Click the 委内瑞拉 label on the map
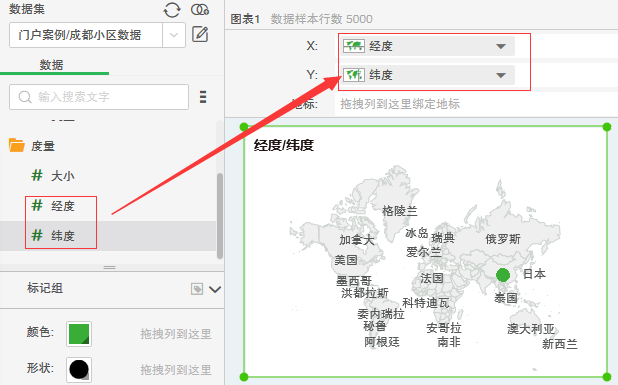Screen dimensions: 618x385 [381, 314]
